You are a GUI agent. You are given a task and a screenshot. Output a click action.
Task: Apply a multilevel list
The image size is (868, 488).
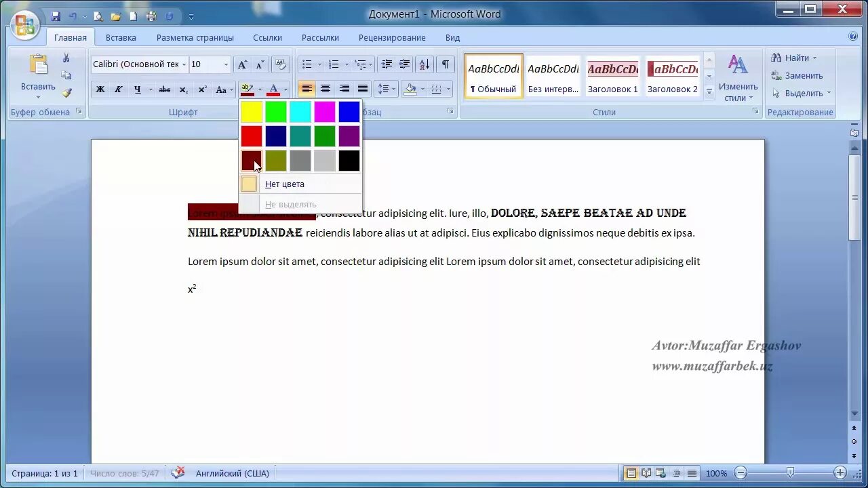click(x=360, y=64)
